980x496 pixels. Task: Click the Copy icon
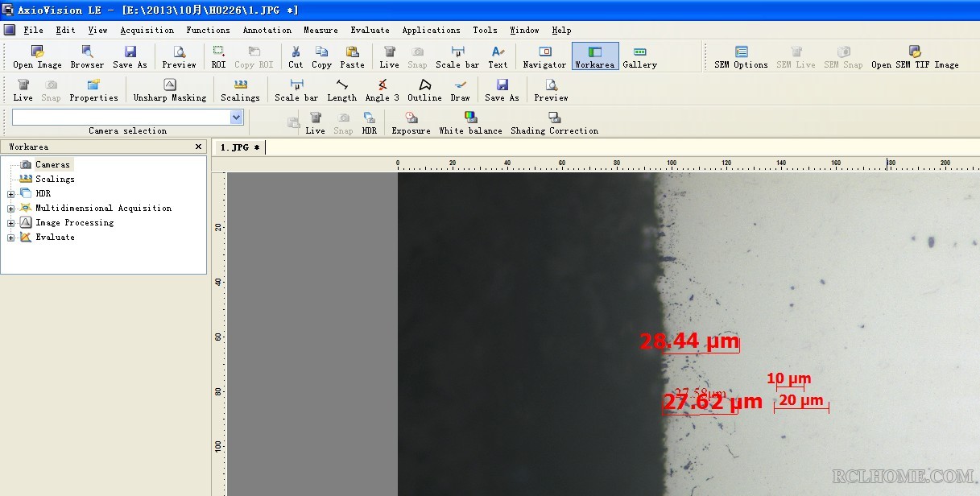tap(321, 56)
